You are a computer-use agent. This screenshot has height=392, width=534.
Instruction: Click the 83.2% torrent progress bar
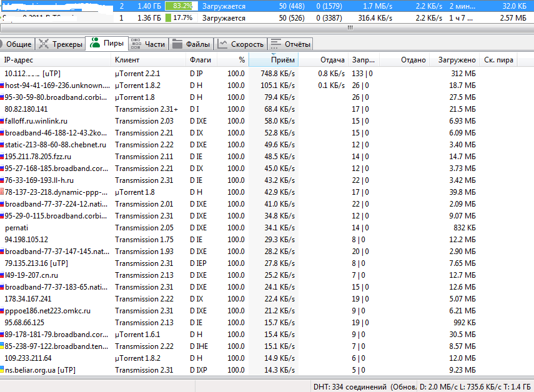[181, 6]
